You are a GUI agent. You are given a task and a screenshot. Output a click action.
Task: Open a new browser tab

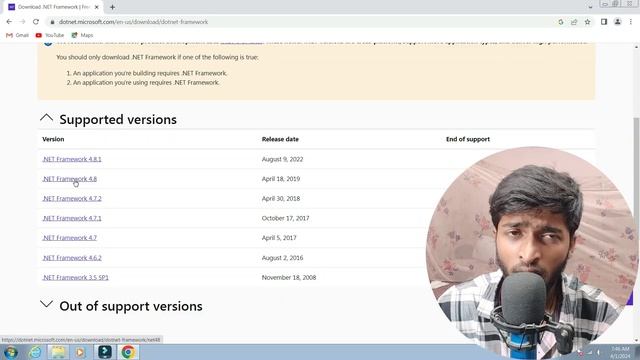(x=112, y=7)
